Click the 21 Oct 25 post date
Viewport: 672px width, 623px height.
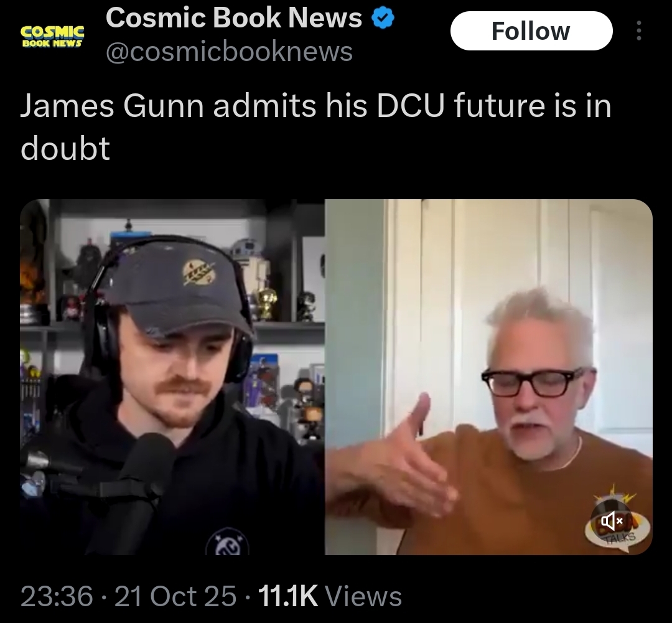tap(175, 596)
